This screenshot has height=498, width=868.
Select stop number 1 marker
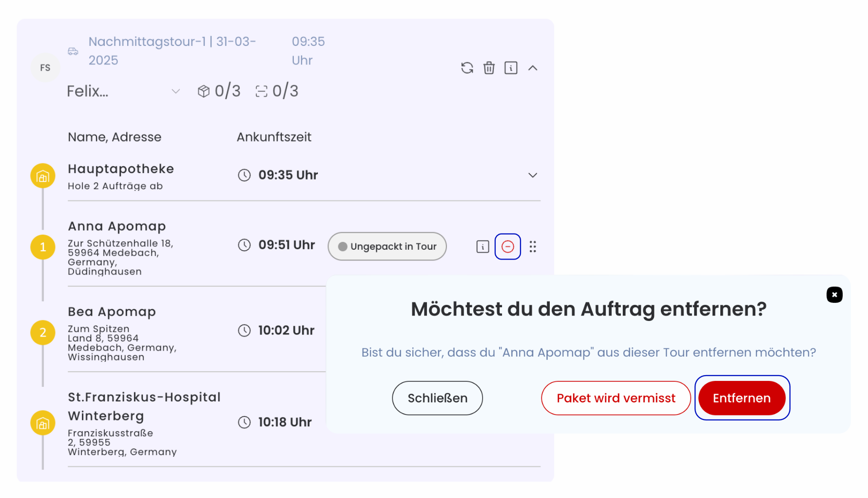[x=43, y=247]
